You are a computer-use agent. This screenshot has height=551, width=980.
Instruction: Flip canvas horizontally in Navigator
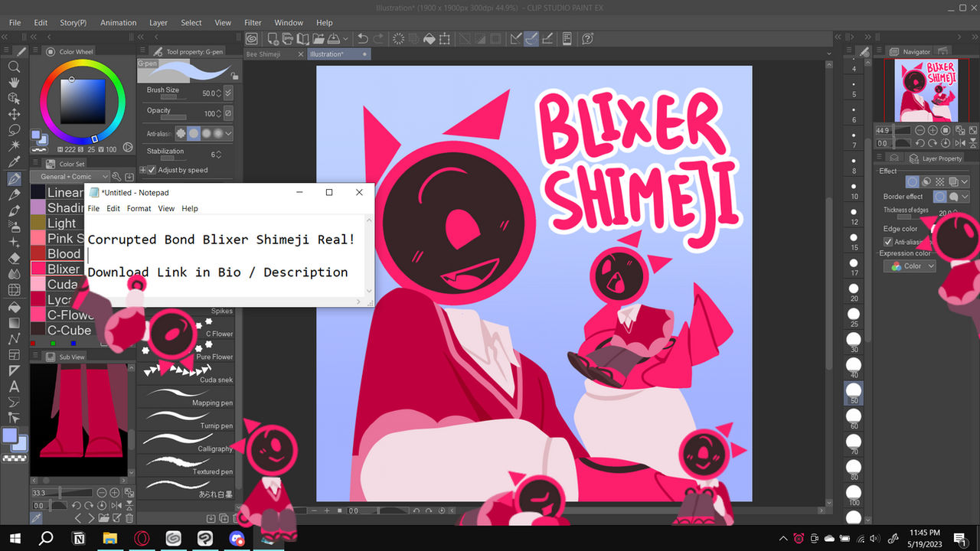click(x=959, y=143)
